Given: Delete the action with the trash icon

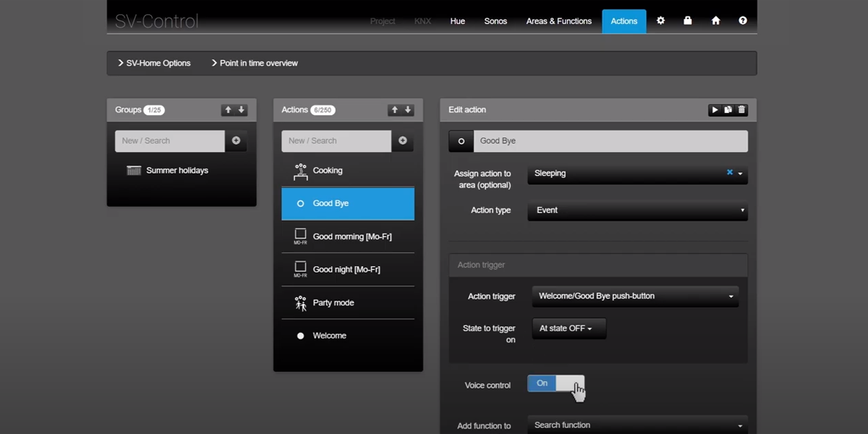Looking at the screenshot, I should [741, 110].
